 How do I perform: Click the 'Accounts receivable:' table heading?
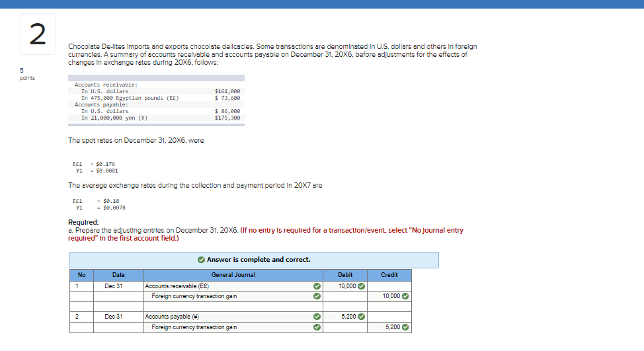[x=106, y=85]
